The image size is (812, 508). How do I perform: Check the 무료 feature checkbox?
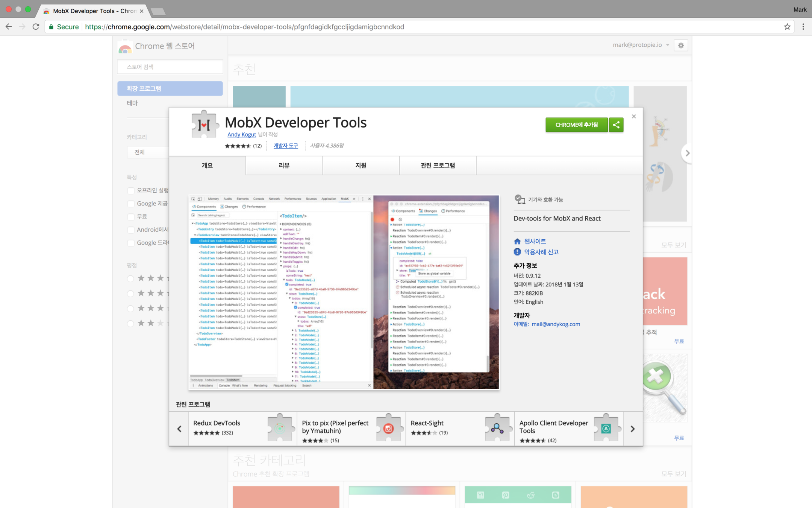(x=131, y=217)
